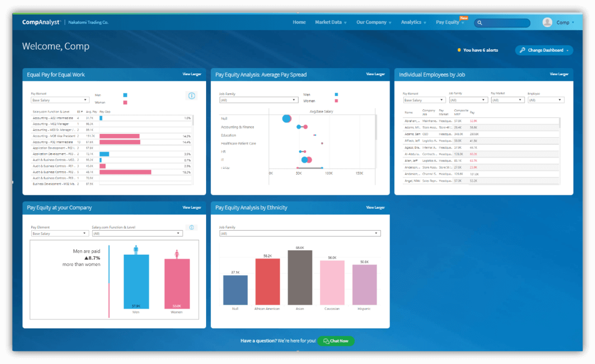Go to Home in navigation bar

299,23
